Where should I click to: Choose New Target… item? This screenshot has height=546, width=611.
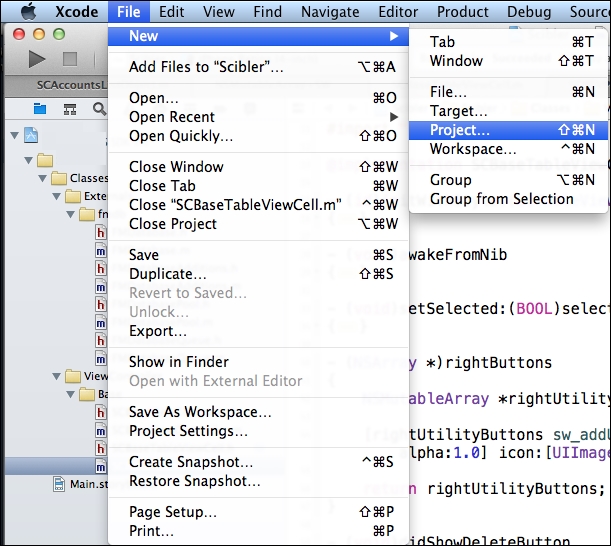pos(509,111)
